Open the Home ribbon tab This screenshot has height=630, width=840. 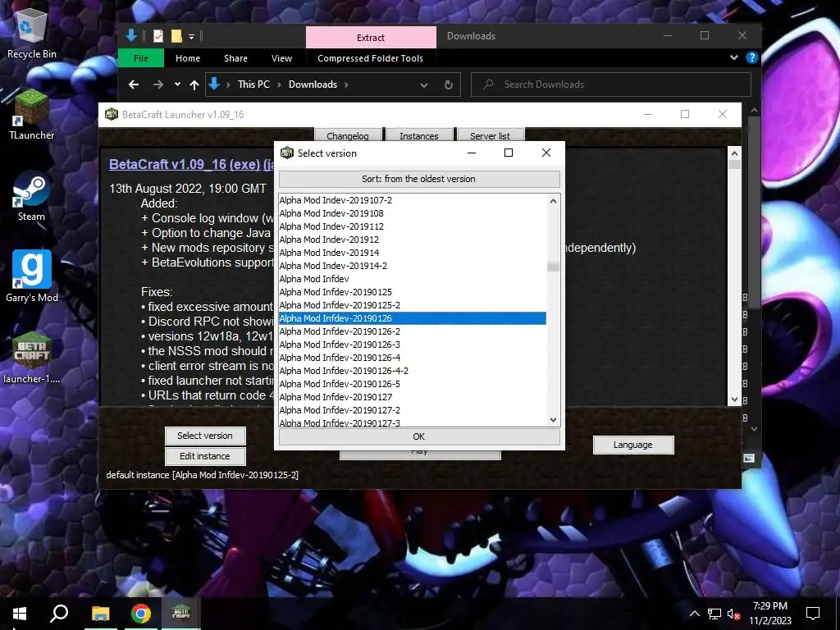pos(188,58)
